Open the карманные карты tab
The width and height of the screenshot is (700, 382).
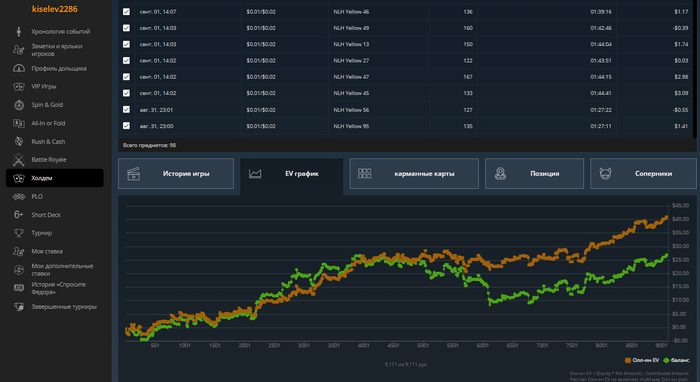pyautogui.click(x=414, y=174)
